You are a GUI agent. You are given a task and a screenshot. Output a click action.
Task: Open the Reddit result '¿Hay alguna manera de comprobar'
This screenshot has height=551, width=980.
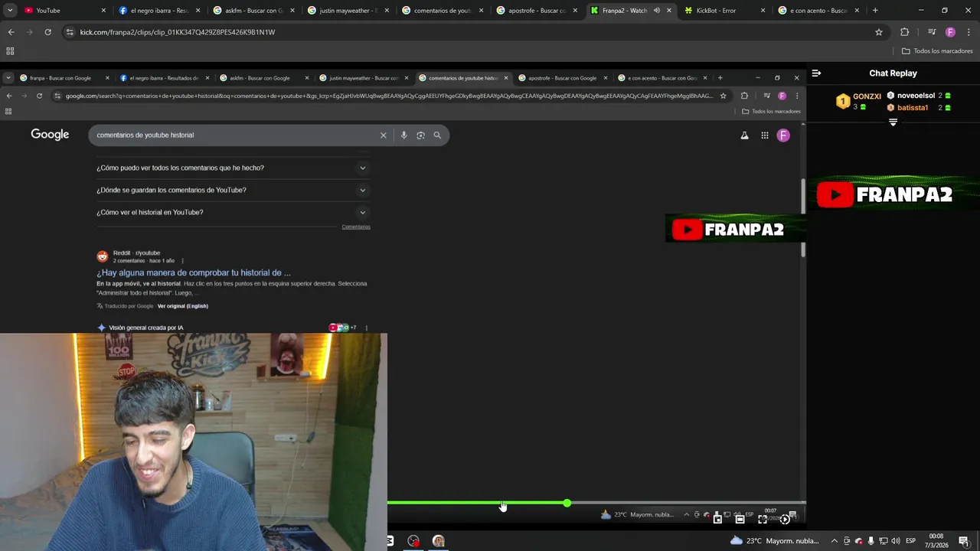tap(194, 272)
